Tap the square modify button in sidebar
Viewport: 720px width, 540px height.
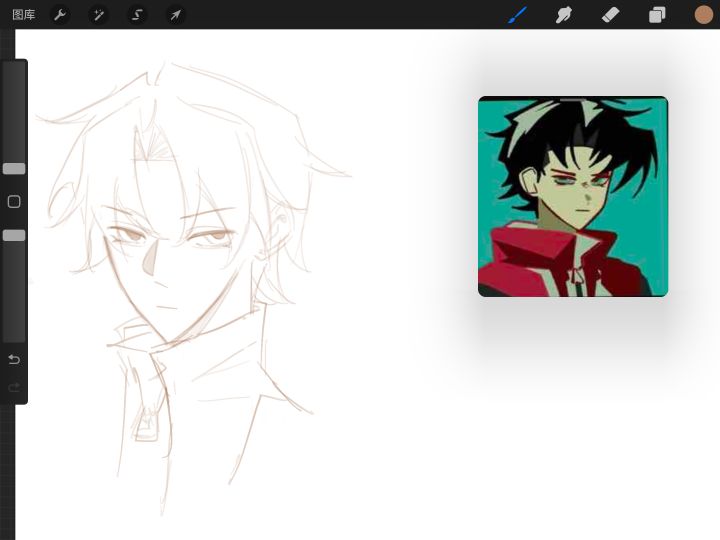click(x=14, y=202)
